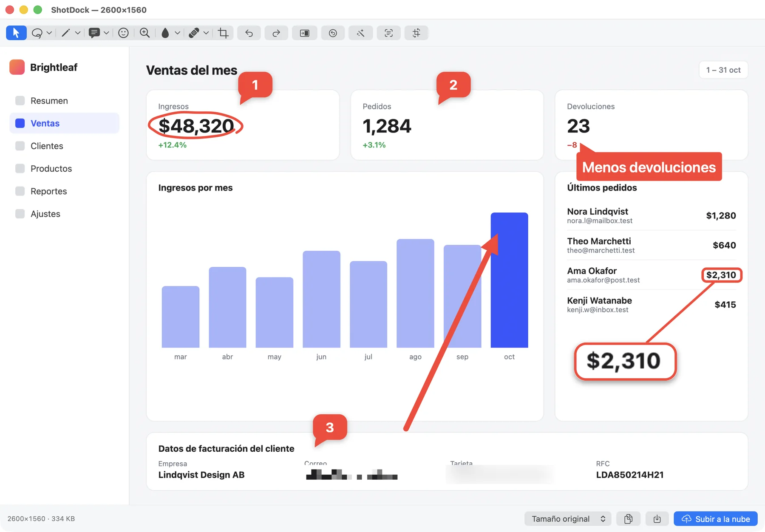Select the pen drawing tool
Image resolution: width=765 pixels, height=532 pixels.
[x=65, y=33]
